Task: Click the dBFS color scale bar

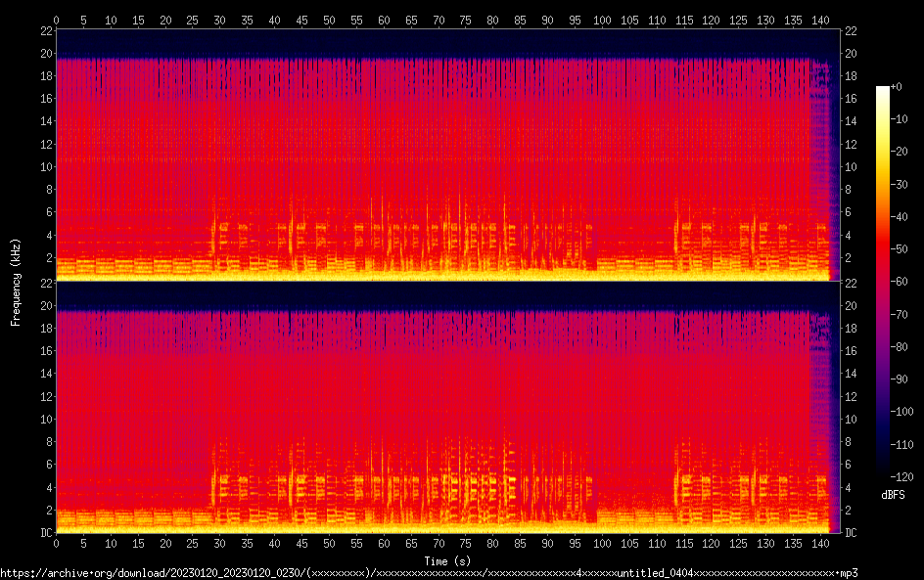Action: click(x=883, y=286)
